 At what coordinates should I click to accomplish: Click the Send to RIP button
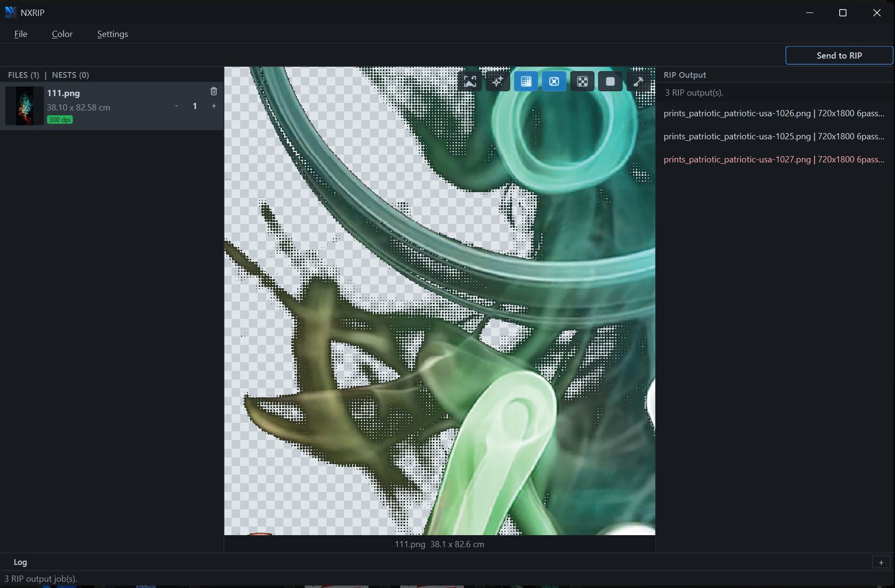tap(839, 55)
